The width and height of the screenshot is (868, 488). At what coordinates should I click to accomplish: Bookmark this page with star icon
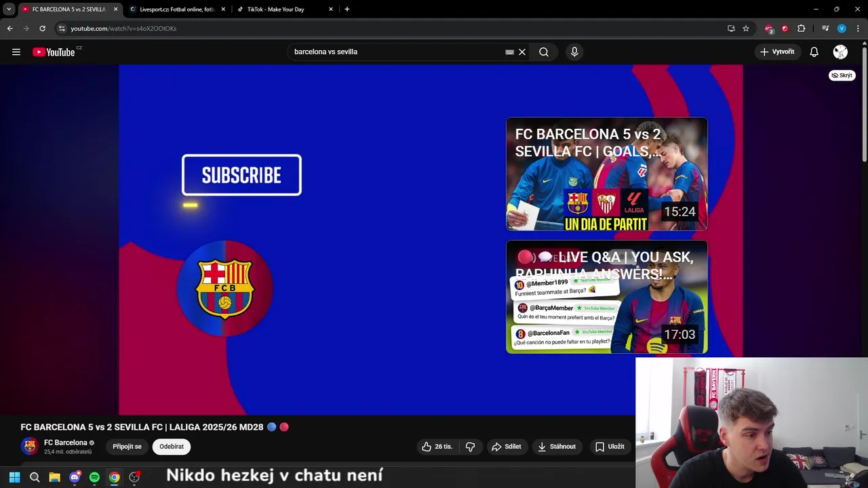pos(746,28)
